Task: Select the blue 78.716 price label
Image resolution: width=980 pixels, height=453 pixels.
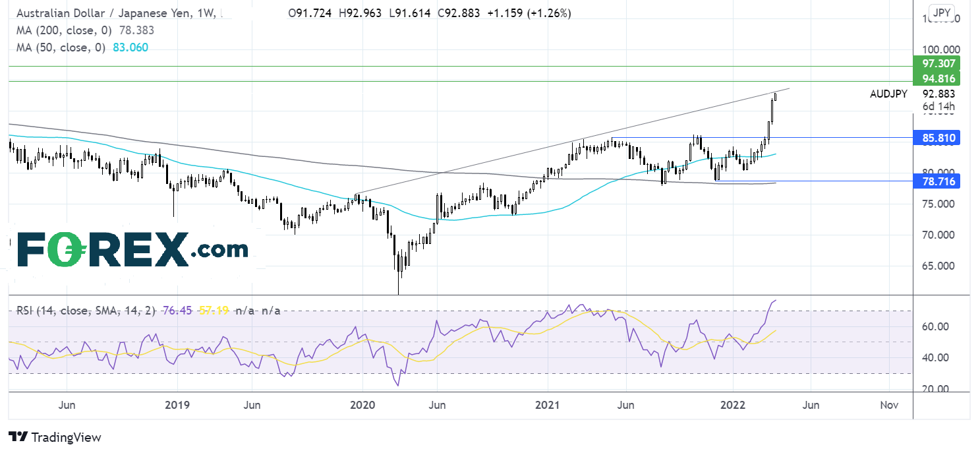Action: click(936, 181)
